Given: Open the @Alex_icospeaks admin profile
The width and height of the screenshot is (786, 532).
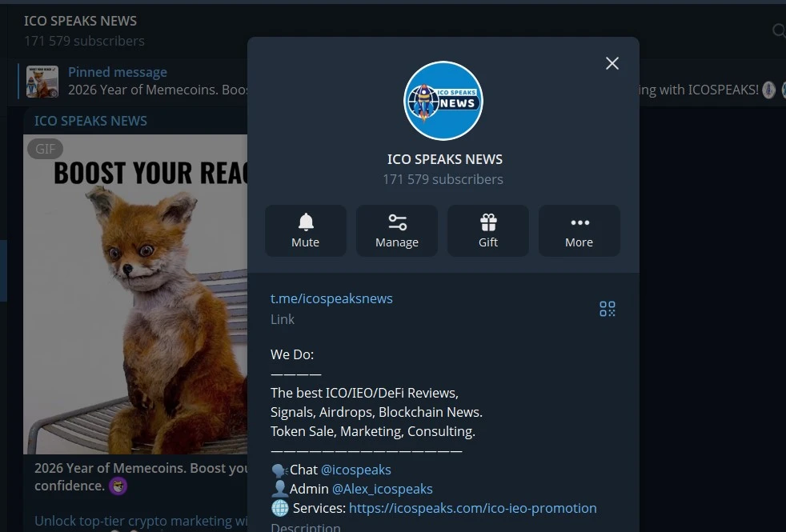Looking at the screenshot, I should [x=382, y=489].
